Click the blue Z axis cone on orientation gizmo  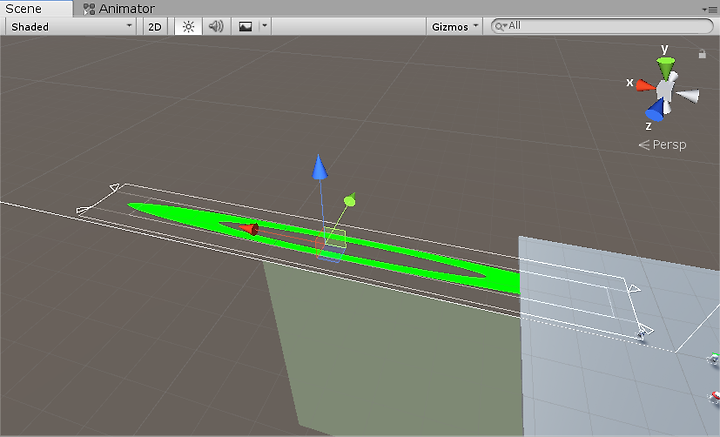click(656, 110)
